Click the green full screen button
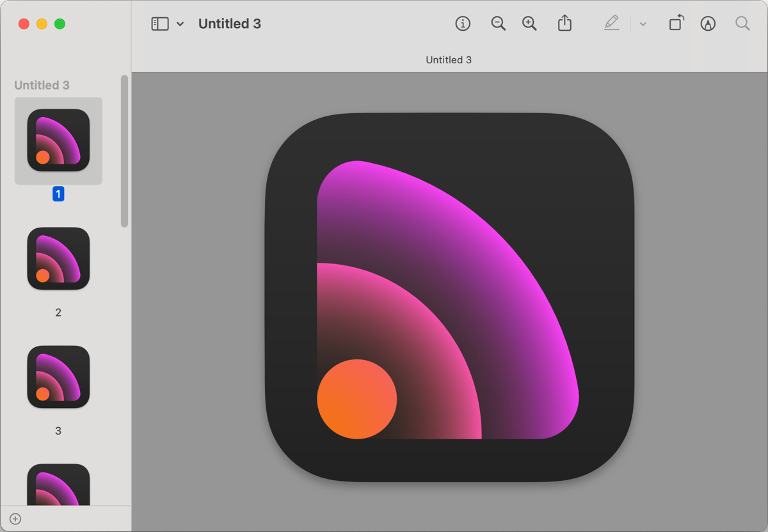This screenshot has width=768, height=532. click(x=60, y=24)
